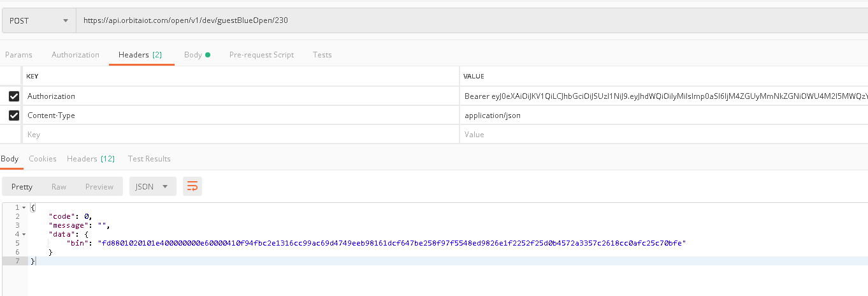868x296 pixels.
Task: Collapse the "data" object fold arrow
Action: pos(24,234)
